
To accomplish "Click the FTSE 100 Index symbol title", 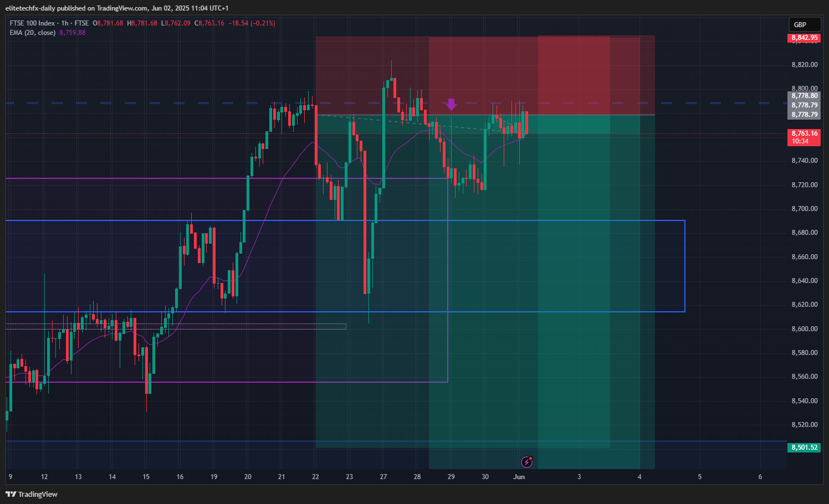I will (32, 23).
